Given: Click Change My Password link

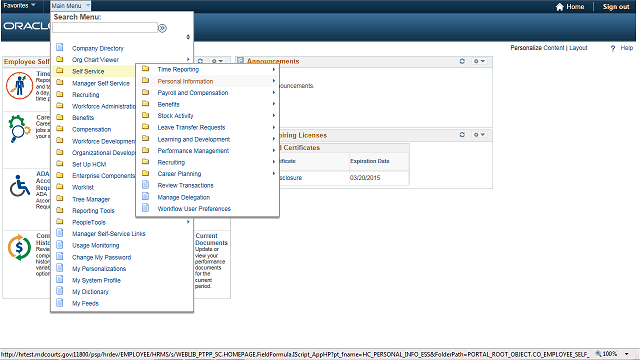Looking at the screenshot, I should pos(102,258).
